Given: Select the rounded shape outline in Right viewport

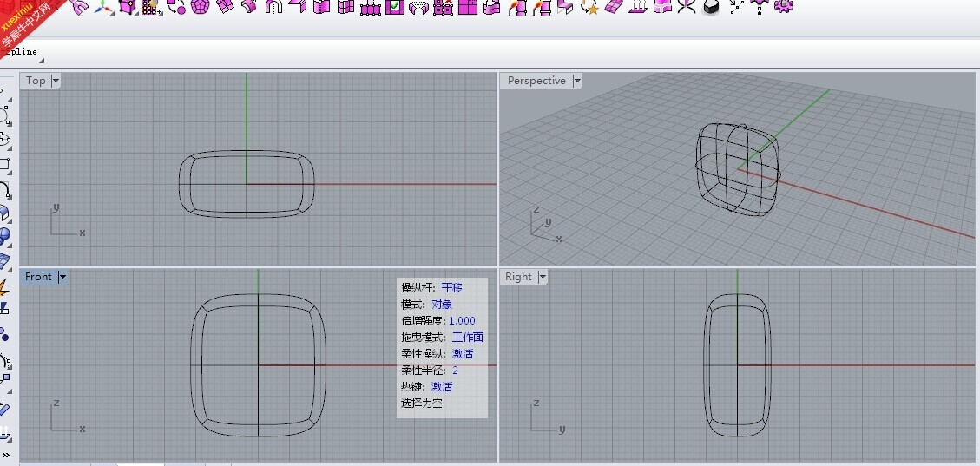Looking at the screenshot, I should [738, 365].
